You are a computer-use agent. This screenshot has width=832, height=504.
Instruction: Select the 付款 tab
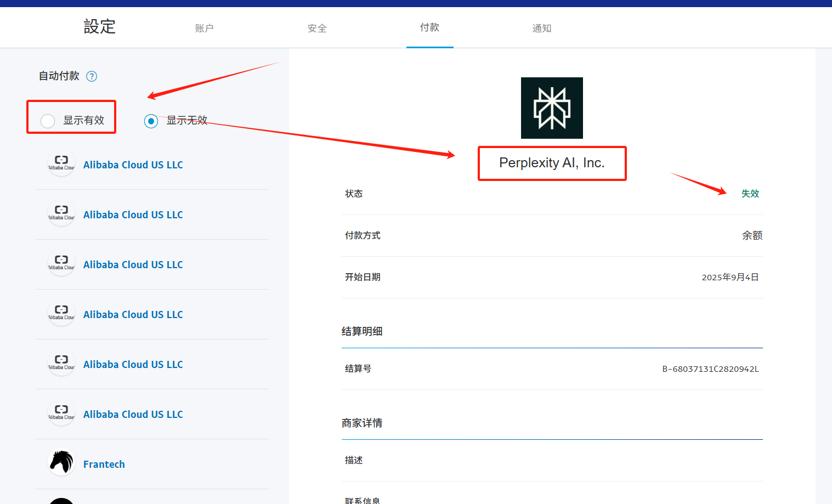(429, 27)
